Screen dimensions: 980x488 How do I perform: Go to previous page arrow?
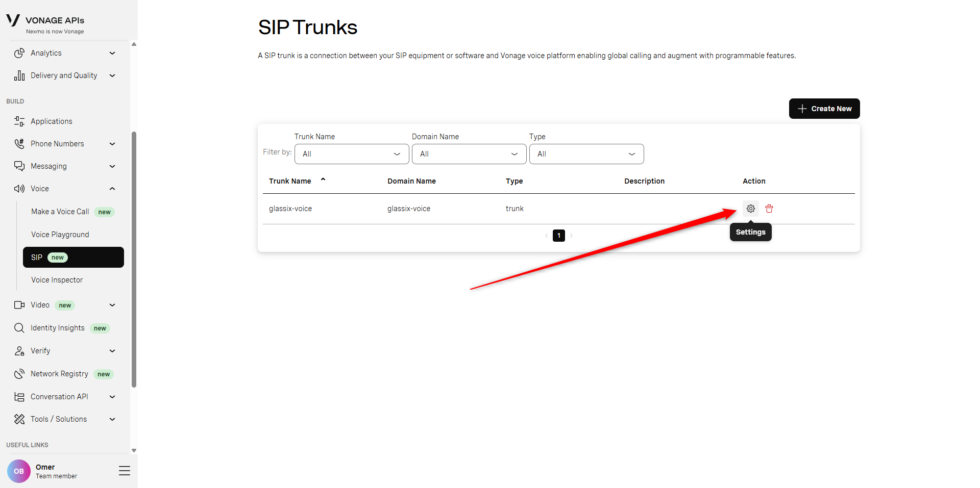click(x=547, y=236)
